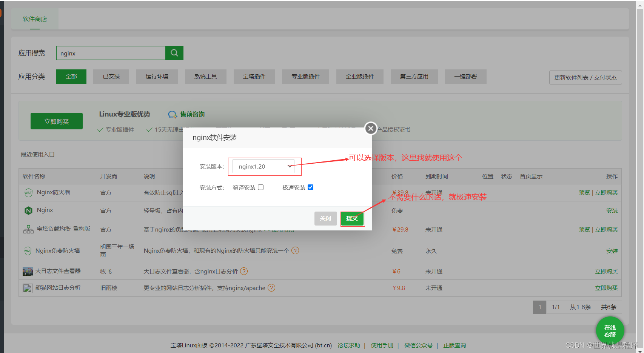
Task: Click the 熊猫网站日志分析 image icon
Action: (28, 288)
